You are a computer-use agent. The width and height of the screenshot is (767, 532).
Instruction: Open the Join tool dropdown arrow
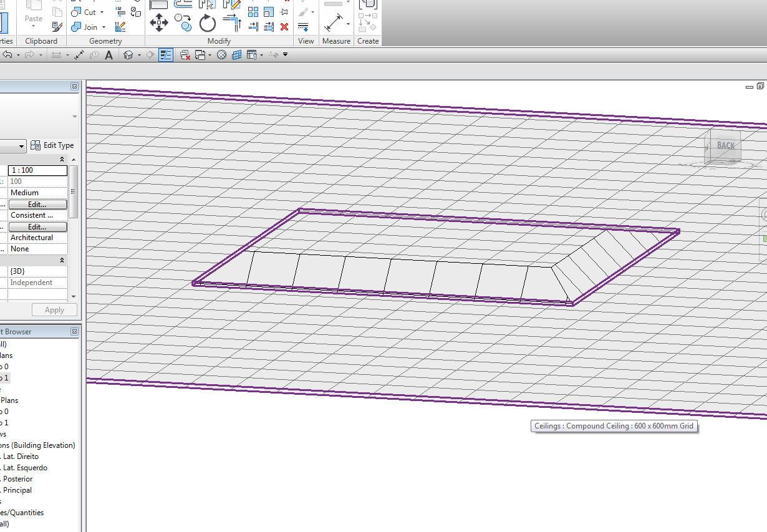point(104,27)
